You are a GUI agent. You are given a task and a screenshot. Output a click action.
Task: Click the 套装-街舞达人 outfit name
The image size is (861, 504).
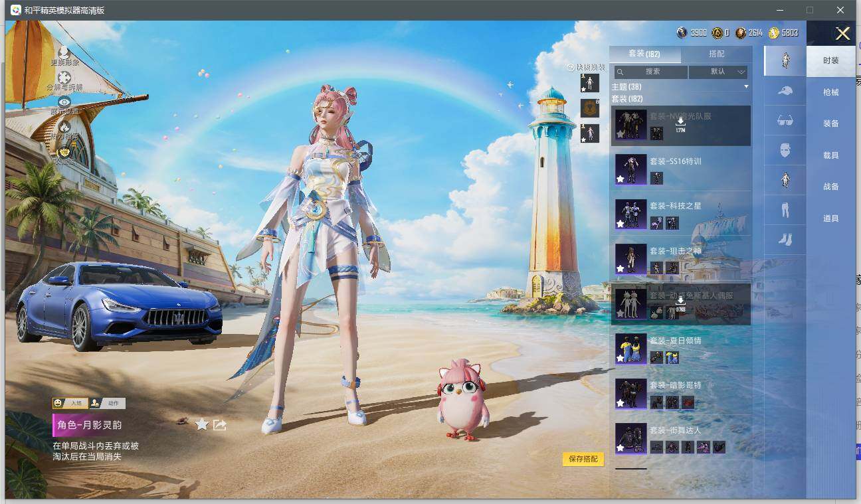pyautogui.click(x=675, y=430)
